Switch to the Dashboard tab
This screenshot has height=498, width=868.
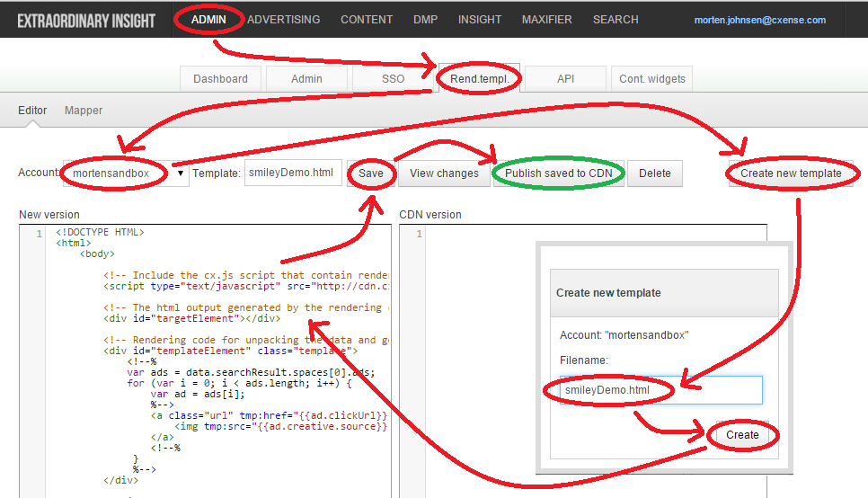coord(220,79)
